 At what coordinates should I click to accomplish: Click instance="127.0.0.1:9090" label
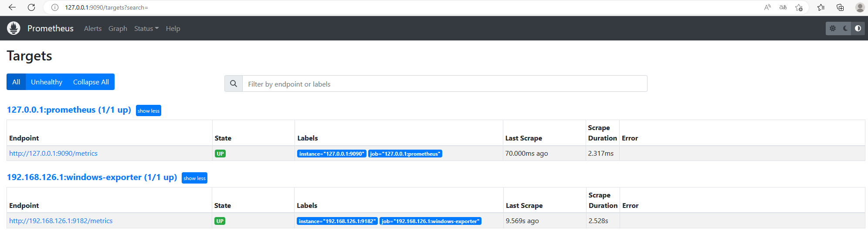point(332,154)
